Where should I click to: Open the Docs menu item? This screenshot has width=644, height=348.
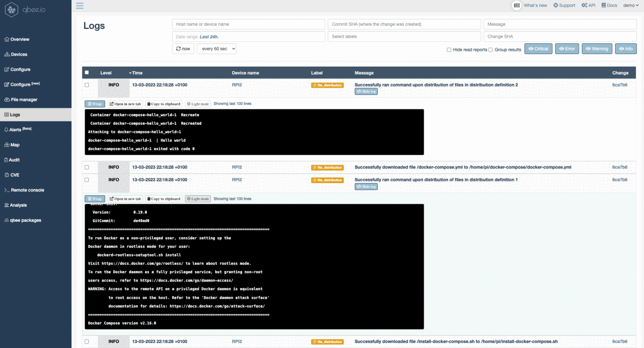click(609, 5)
